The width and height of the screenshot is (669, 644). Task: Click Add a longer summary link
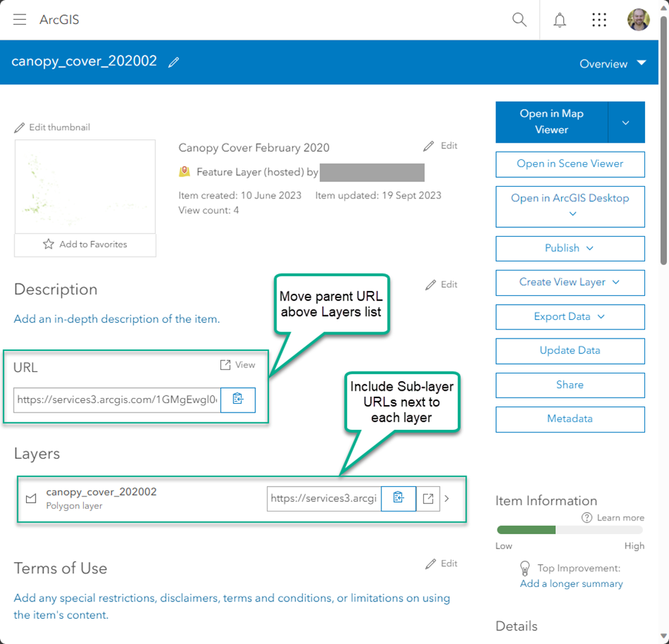[x=572, y=584]
